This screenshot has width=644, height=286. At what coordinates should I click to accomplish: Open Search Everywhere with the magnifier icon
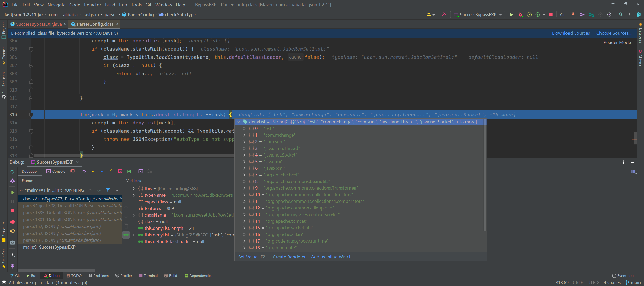(x=621, y=15)
